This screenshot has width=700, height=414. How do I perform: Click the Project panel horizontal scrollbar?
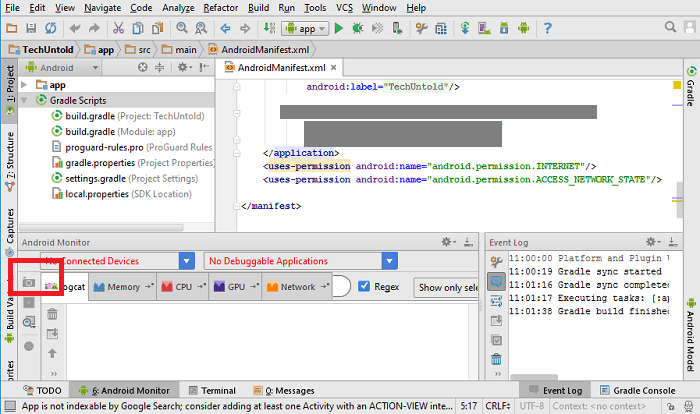click(x=101, y=227)
